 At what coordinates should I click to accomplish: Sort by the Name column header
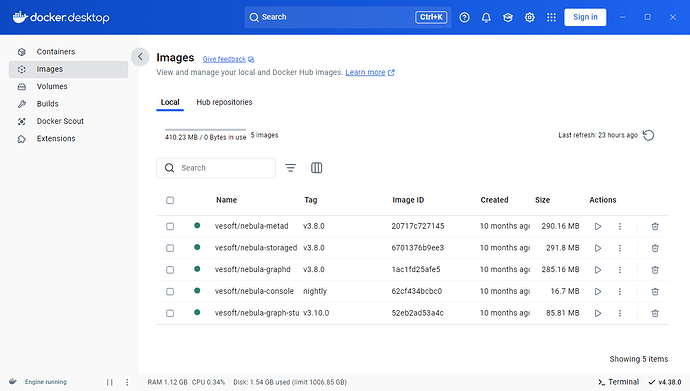click(226, 200)
